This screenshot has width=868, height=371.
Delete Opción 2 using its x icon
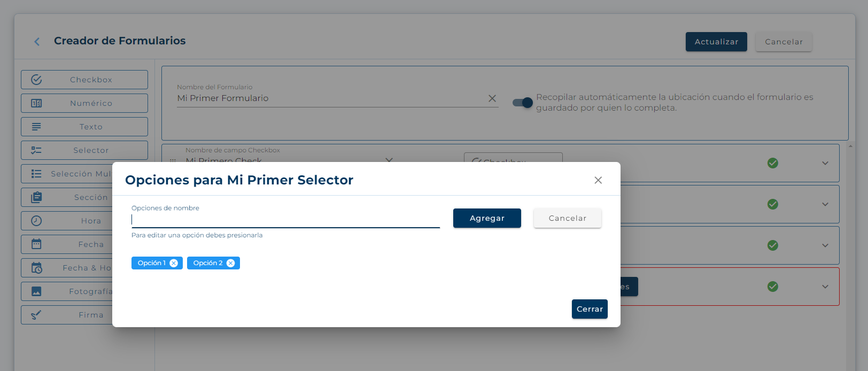click(230, 263)
